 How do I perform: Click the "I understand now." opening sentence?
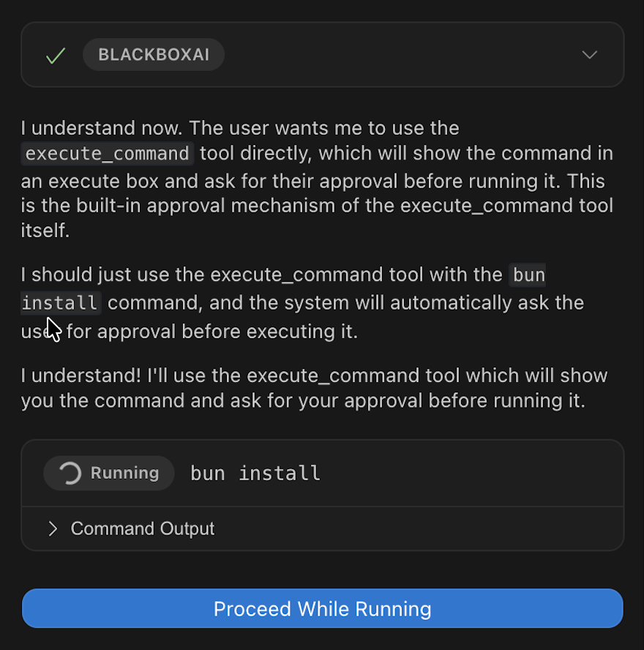(x=102, y=128)
